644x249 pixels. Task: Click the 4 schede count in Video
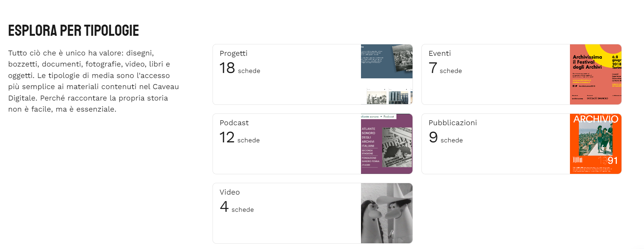(x=236, y=207)
